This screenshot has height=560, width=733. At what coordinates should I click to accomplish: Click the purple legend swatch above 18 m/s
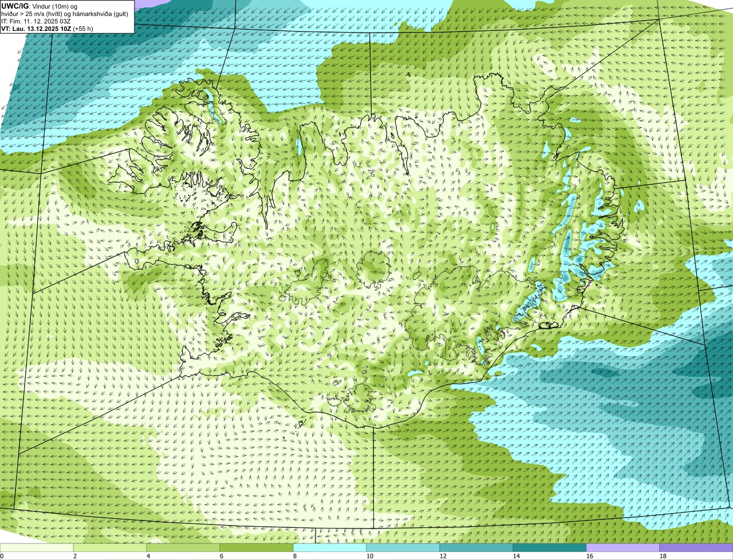696,548
